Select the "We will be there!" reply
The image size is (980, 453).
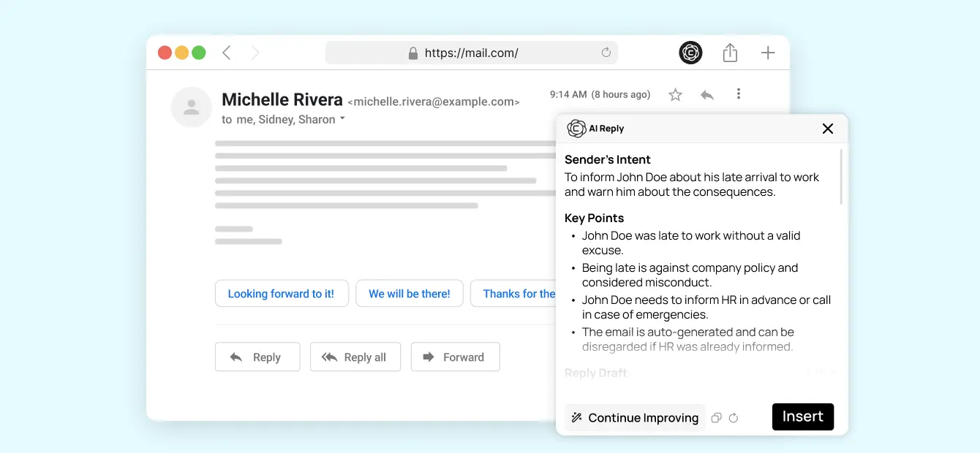pos(409,294)
